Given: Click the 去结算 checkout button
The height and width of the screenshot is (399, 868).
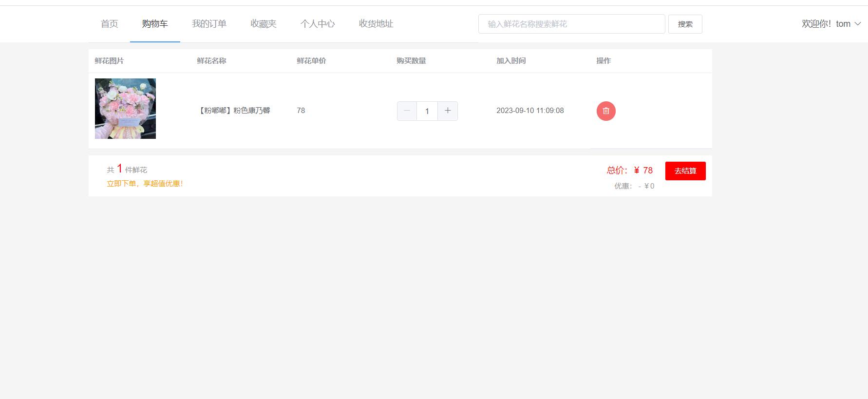Looking at the screenshot, I should pos(685,171).
